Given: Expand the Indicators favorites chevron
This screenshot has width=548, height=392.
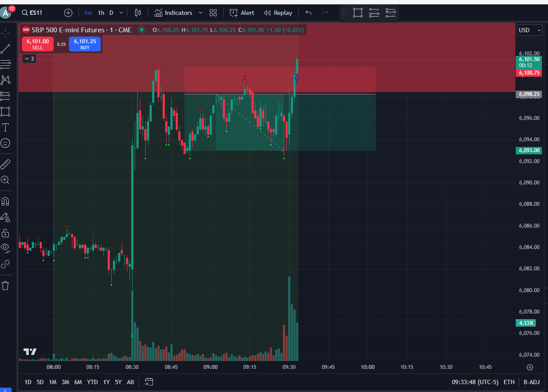Looking at the screenshot, I should pyautogui.click(x=200, y=13).
